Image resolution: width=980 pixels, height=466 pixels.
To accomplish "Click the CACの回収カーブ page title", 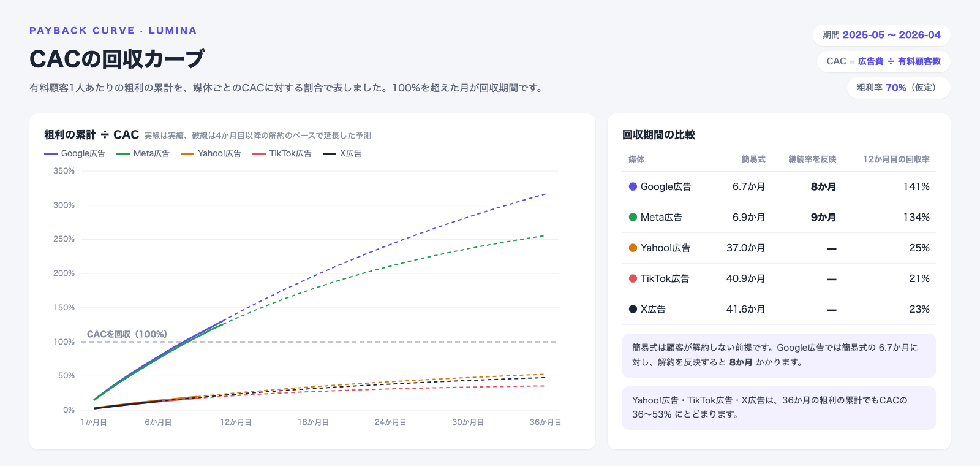I will [x=117, y=59].
